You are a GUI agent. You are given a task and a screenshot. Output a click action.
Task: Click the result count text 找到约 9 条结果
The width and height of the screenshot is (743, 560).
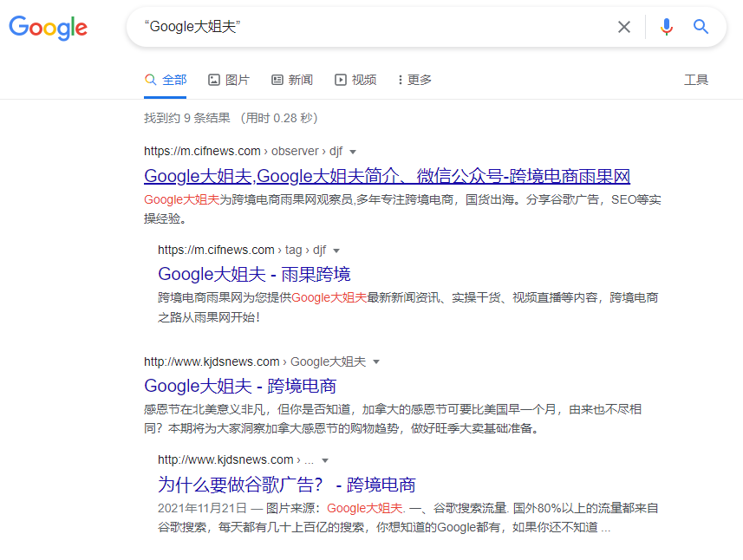pos(186,118)
